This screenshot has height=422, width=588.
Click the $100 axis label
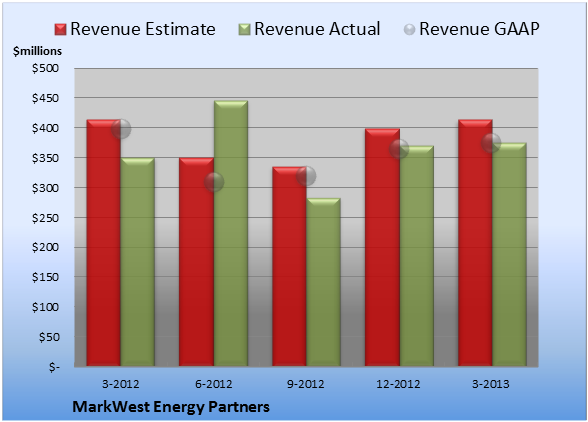45,307
